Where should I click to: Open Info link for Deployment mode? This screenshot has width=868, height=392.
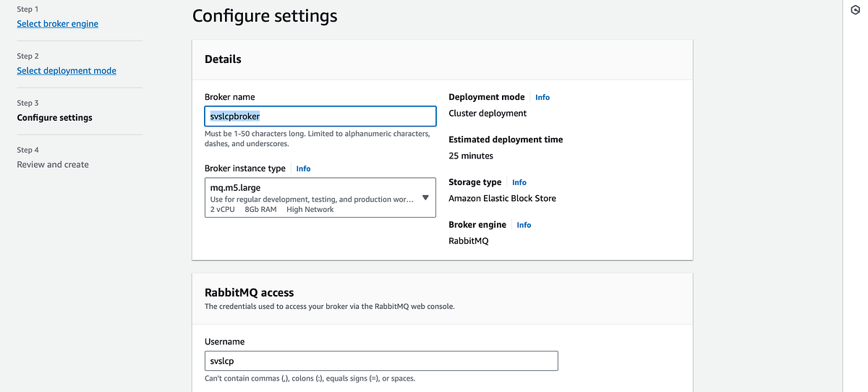(x=542, y=97)
